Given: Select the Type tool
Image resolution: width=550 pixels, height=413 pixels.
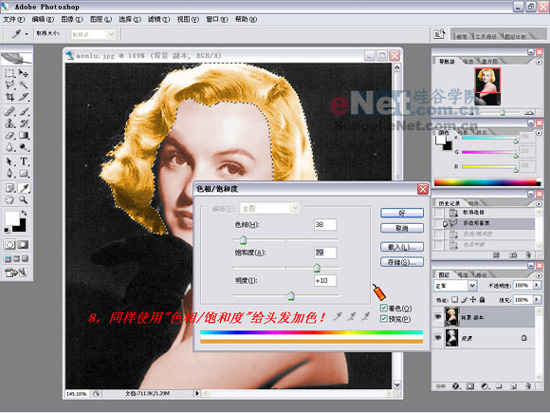Looking at the screenshot, I should 23,161.
